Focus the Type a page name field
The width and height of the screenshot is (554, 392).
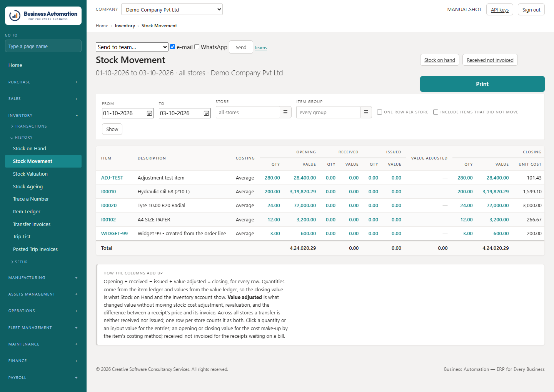click(x=43, y=46)
